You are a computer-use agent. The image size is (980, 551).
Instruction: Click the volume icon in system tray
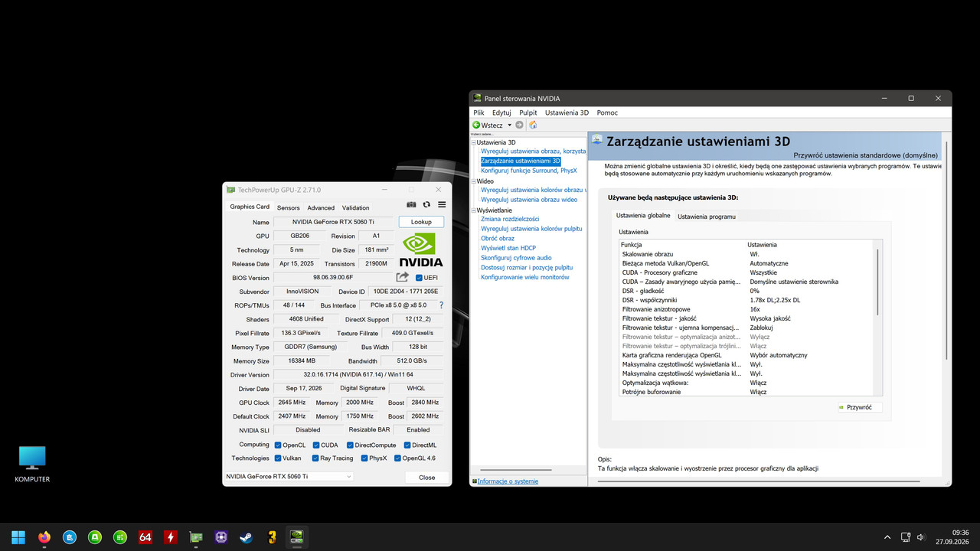(921, 537)
